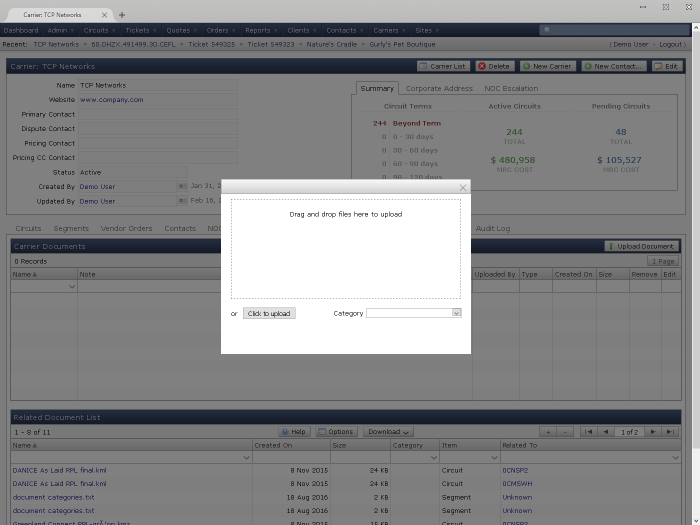Open DANICE As Laid RPL final.kml link

[x=59, y=469]
